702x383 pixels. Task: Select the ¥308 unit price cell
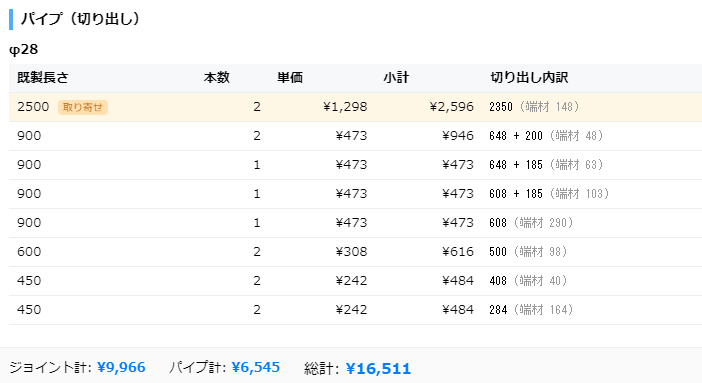click(x=351, y=252)
